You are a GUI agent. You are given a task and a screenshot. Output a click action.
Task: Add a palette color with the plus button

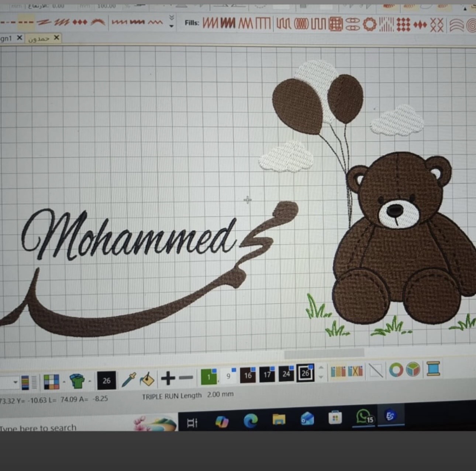coord(168,378)
